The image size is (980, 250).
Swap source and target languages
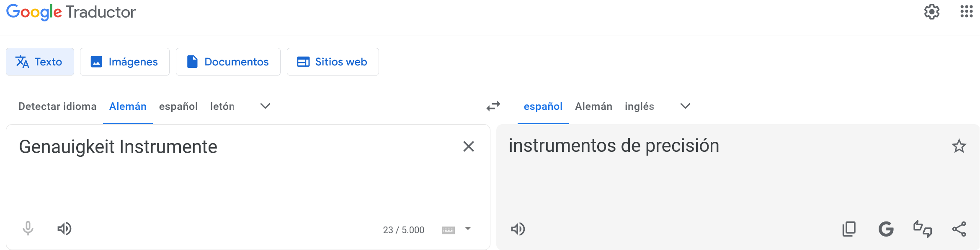coord(493,106)
